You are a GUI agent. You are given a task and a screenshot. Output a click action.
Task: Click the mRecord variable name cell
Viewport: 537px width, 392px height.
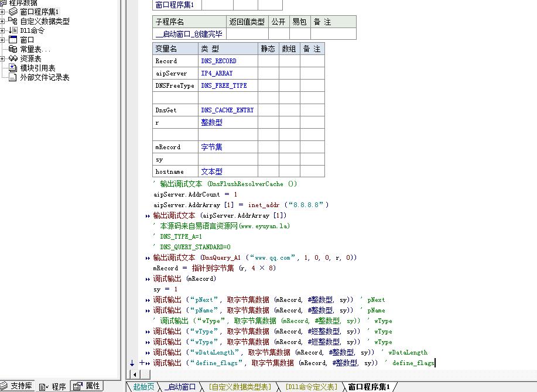click(x=175, y=147)
